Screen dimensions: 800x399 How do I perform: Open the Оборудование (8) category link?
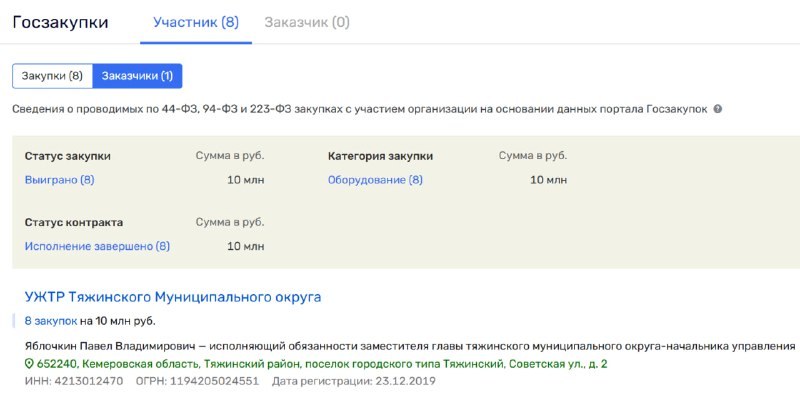[x=376, y=180]
